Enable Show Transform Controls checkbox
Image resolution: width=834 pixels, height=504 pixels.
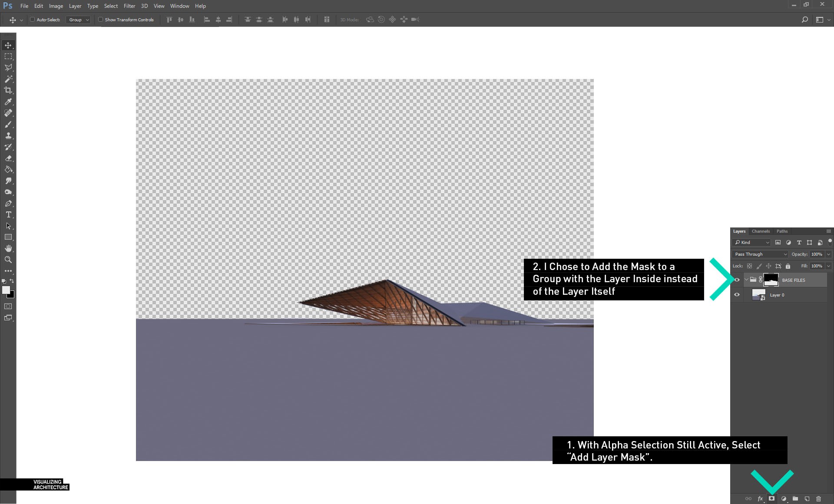coord(101,20)
